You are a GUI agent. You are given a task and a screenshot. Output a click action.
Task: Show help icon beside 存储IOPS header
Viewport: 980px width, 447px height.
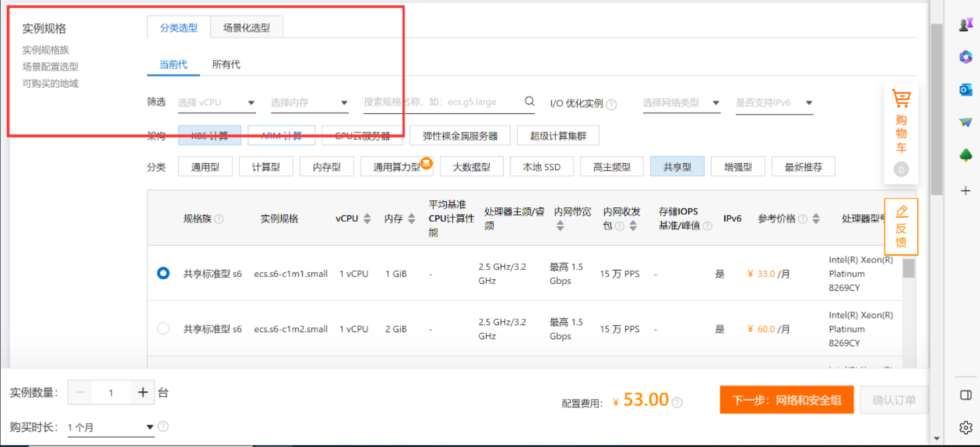[x=708, y=226]
